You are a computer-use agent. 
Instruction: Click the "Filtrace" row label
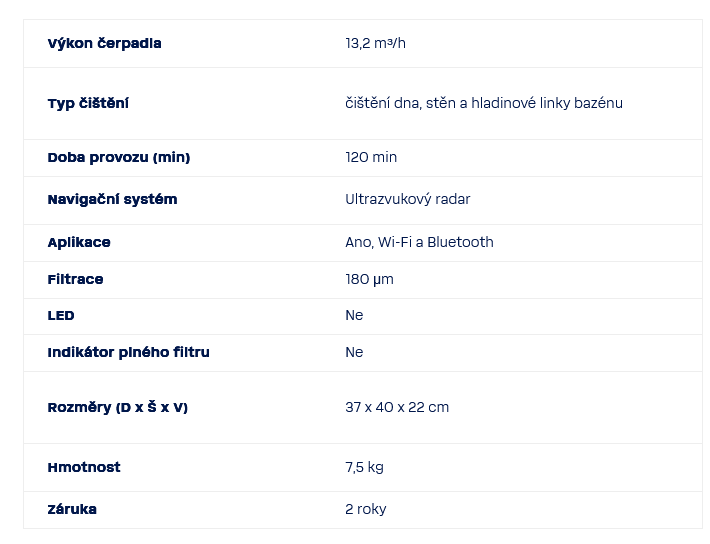[x=75, y=279]
